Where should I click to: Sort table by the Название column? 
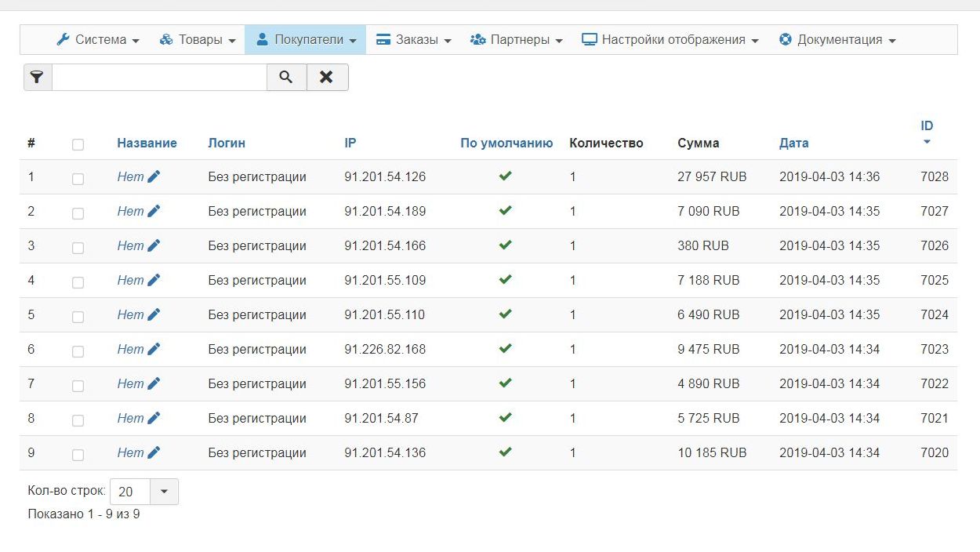pyautogui.click(x=147, y=143)
